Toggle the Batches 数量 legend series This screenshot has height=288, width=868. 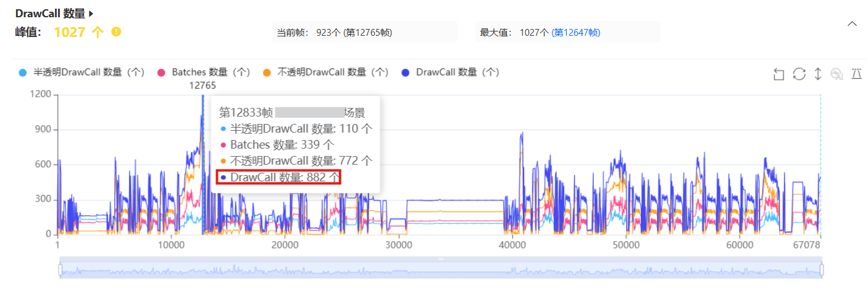coord(204,72)
